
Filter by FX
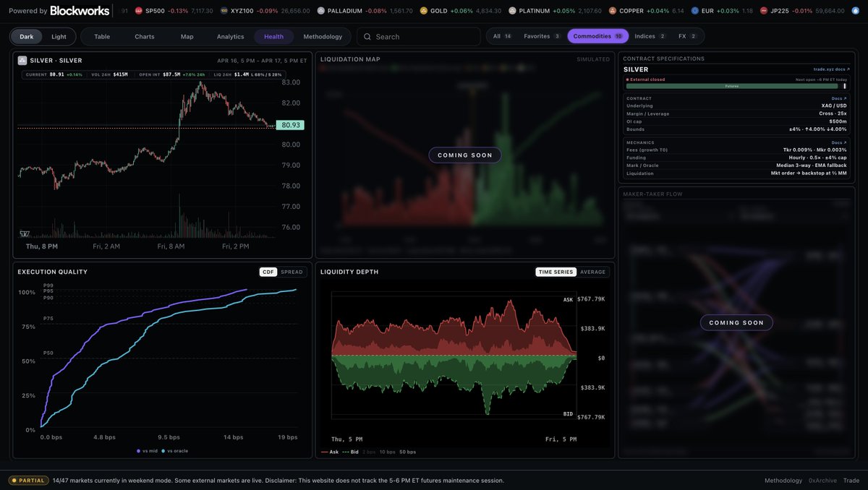(687, 36)
